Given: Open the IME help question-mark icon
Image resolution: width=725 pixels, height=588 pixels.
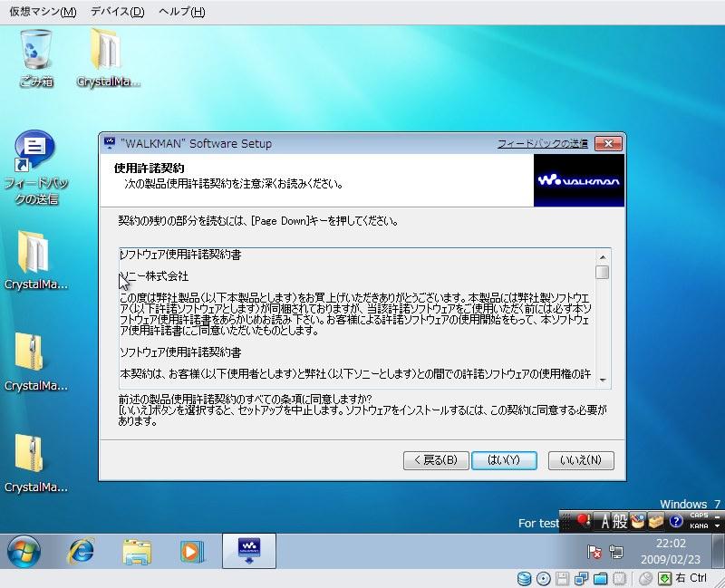Looking at the screenshot, I should click(x=676, y=522).
